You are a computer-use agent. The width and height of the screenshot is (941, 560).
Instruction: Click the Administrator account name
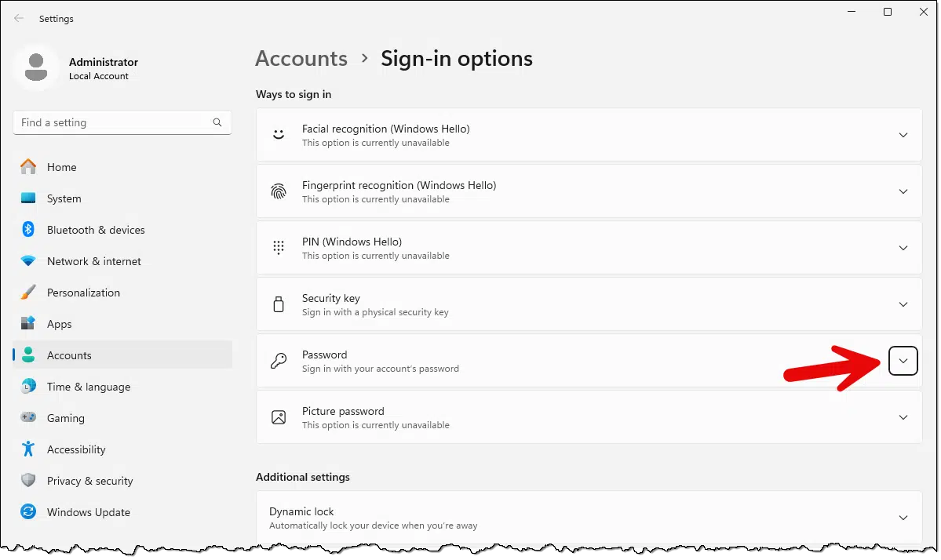click(x=104, y=62)
